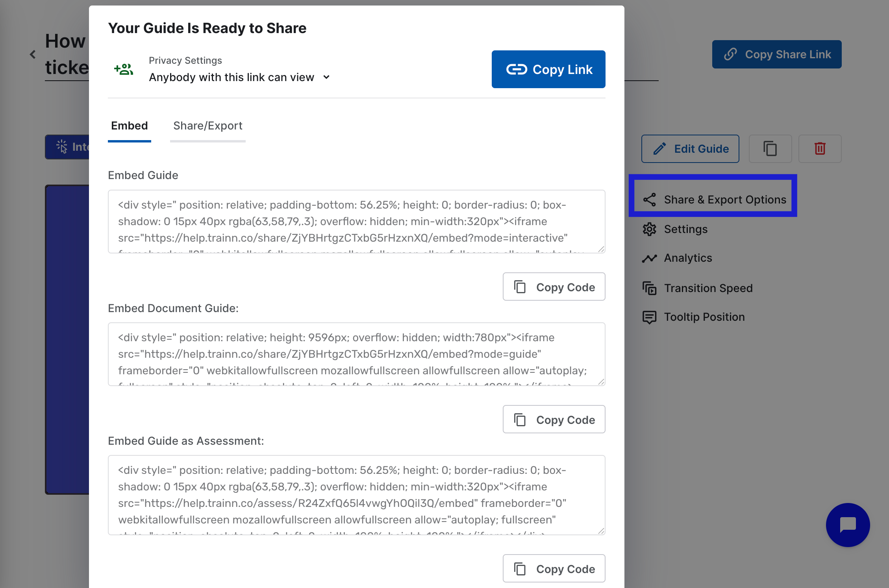This screenshot has width=889, height=588.
Task: Switch to the Embed tab
Action: coord(130,126)
